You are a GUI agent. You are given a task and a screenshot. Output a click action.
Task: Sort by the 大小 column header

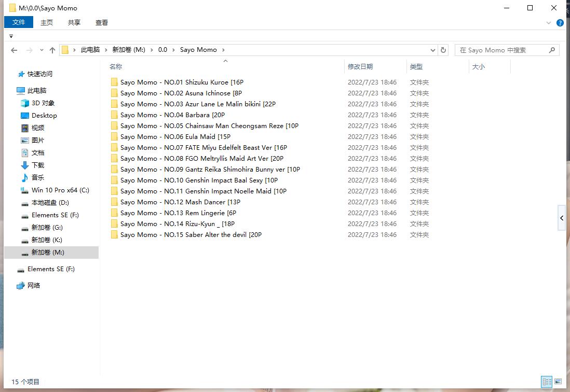479,67
